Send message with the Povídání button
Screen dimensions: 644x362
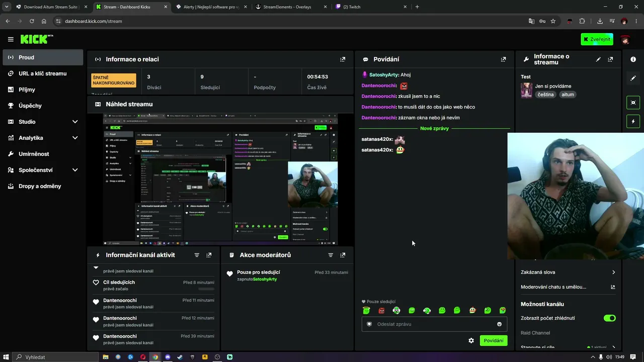pyautogui.click(x=494, y=340)
